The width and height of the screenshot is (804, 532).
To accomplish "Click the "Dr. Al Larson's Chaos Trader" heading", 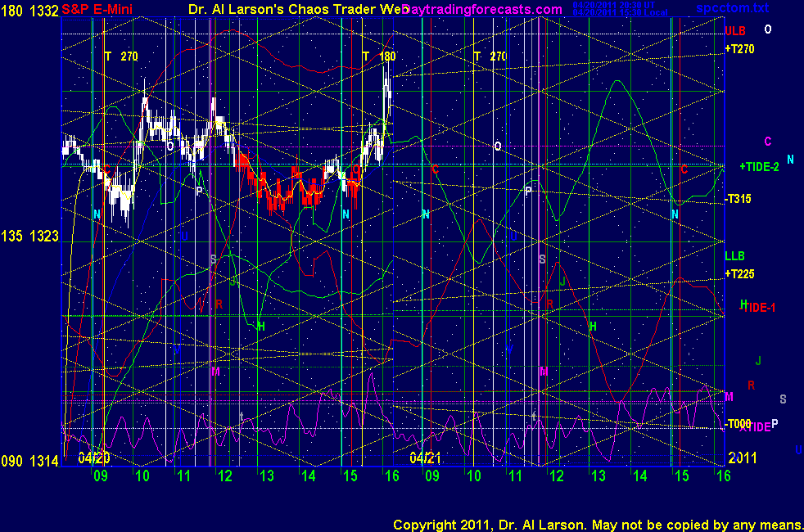I will coord(298,9).
